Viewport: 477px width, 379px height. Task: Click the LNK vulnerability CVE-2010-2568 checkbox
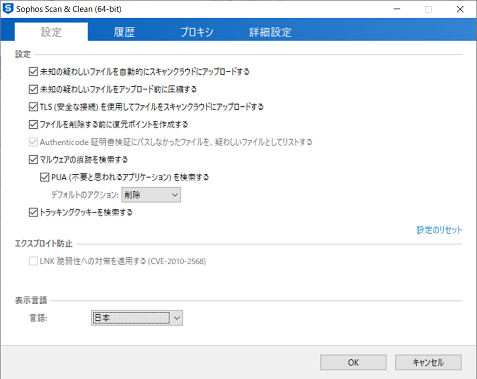click(33, 261)
